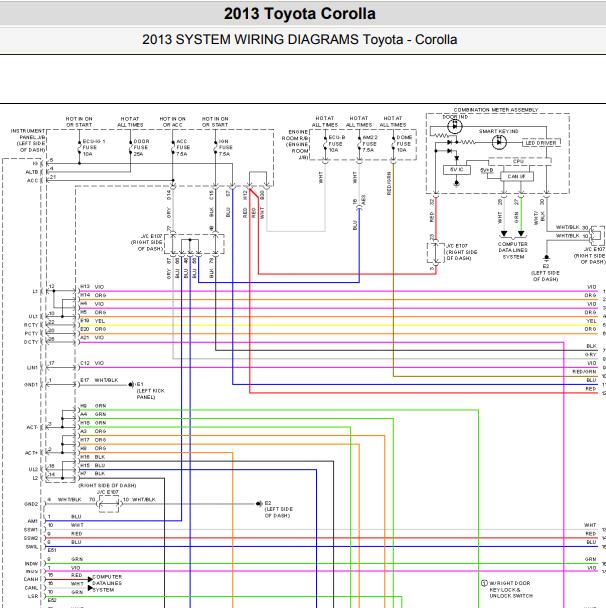606x608 pixels.
Task: Select the "ACC FUSE 7.5A" label
Action: [183, 148]
